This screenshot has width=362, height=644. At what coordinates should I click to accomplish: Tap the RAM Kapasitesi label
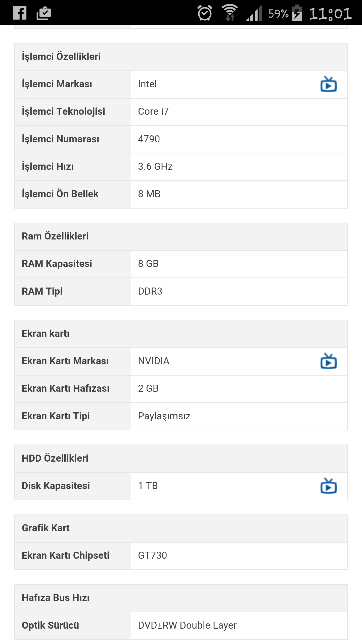click(57, 264)
